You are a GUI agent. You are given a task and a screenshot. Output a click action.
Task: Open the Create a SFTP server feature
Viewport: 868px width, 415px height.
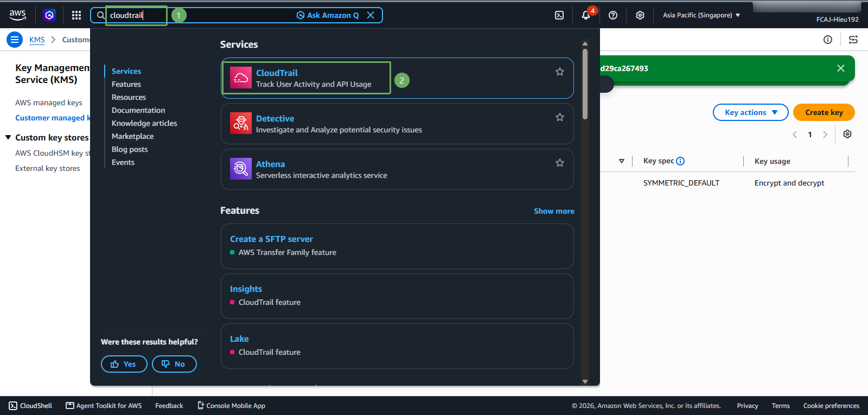(271, 239)
